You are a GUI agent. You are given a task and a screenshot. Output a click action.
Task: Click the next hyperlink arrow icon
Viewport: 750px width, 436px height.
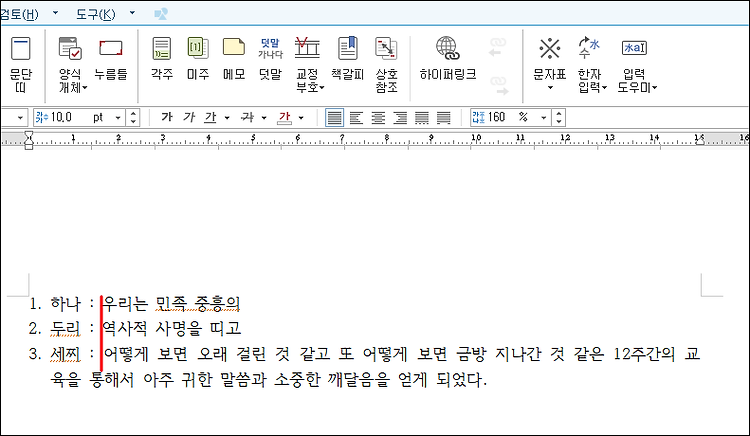[498, 85]
